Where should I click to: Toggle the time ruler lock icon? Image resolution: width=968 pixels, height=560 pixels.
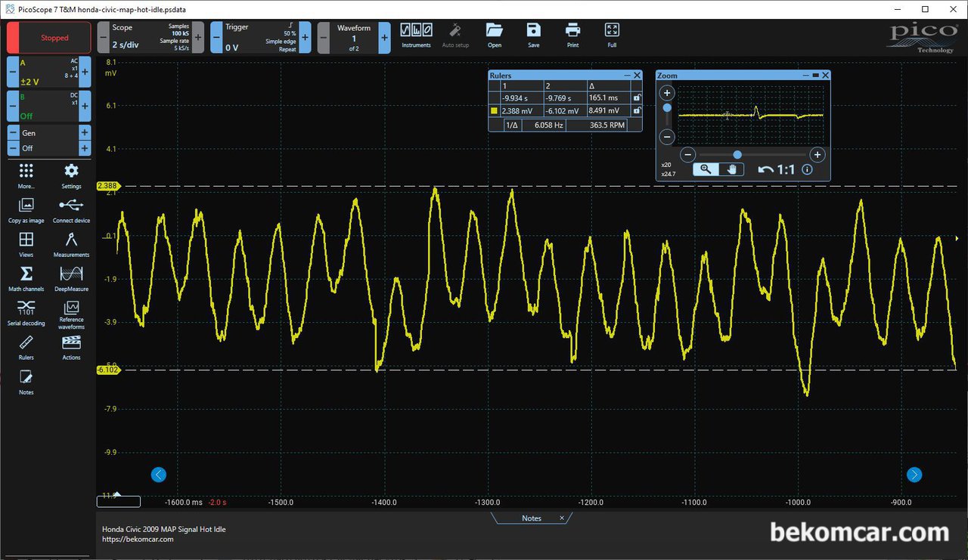637,98
